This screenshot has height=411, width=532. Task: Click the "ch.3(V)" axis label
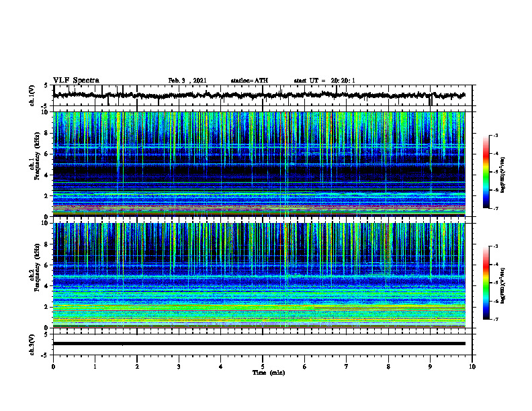pyautogui.click(x=32, y=345)
